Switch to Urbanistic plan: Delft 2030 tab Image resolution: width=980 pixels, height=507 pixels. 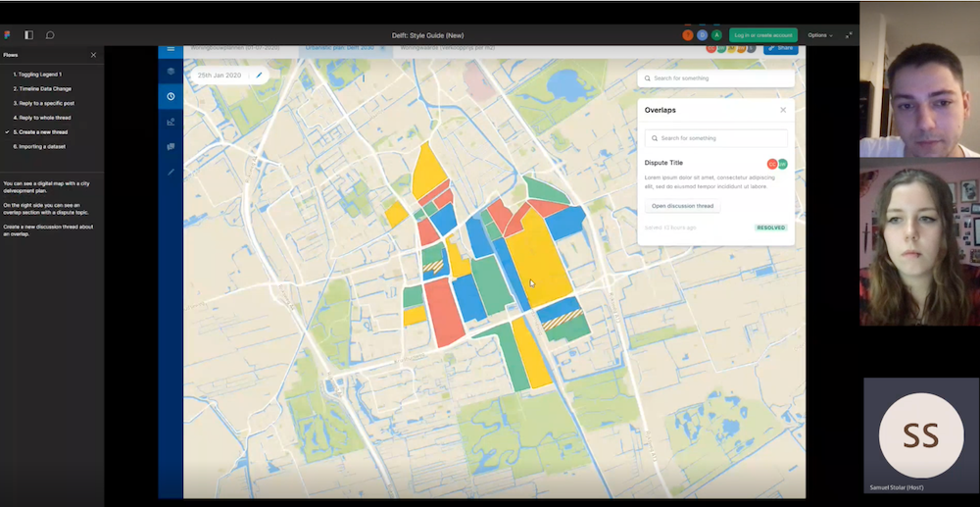coord(340,48)
